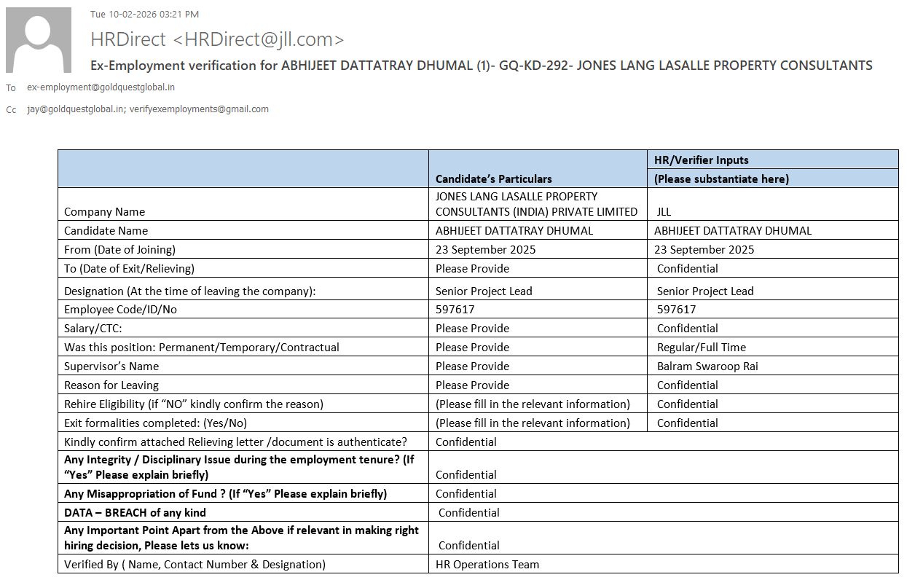Click 'Confidential' in Rehire Eligibility row
Screen dimensions: 907x588
pyautogui.click(x=687, y=404)
